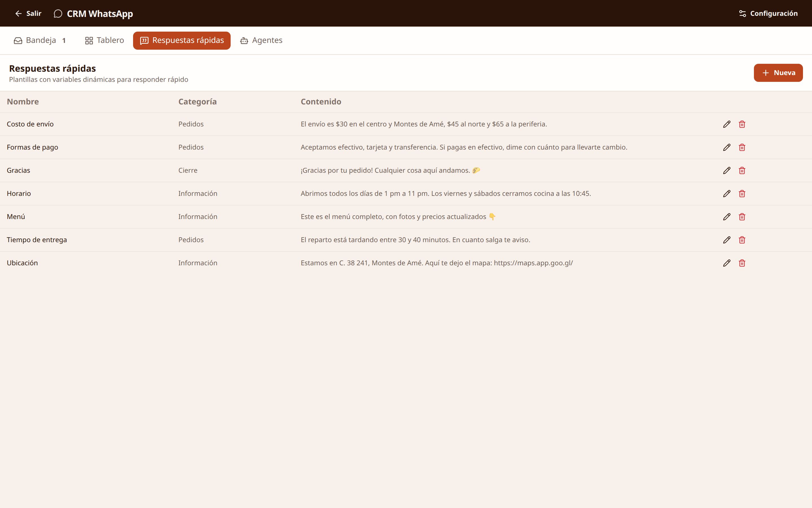Viewport: 812px width, 508px height.
Task: Click the Salir back button
Action: tap(28, 14)
